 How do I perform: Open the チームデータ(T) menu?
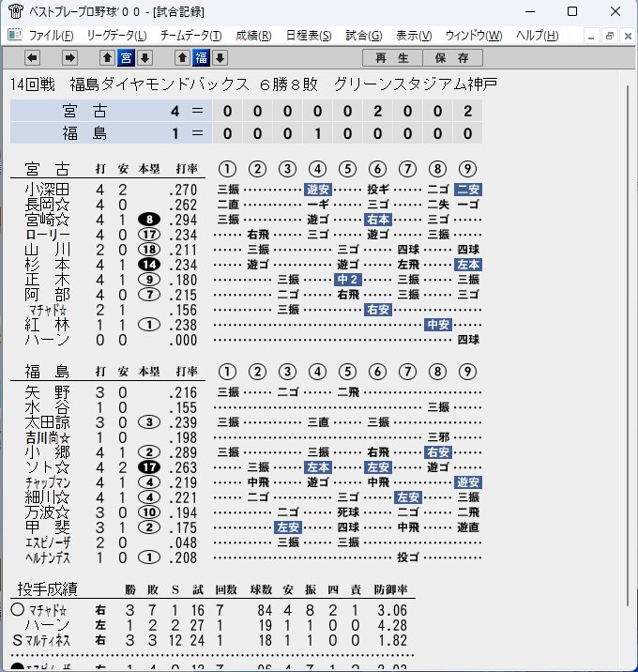[191, 36]
